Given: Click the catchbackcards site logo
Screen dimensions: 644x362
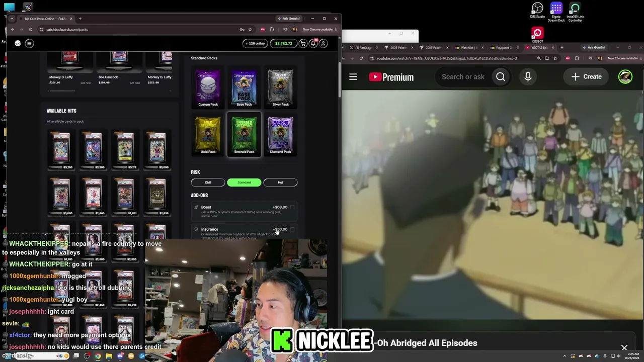Looking at the screenshot, I should point(18,44).
